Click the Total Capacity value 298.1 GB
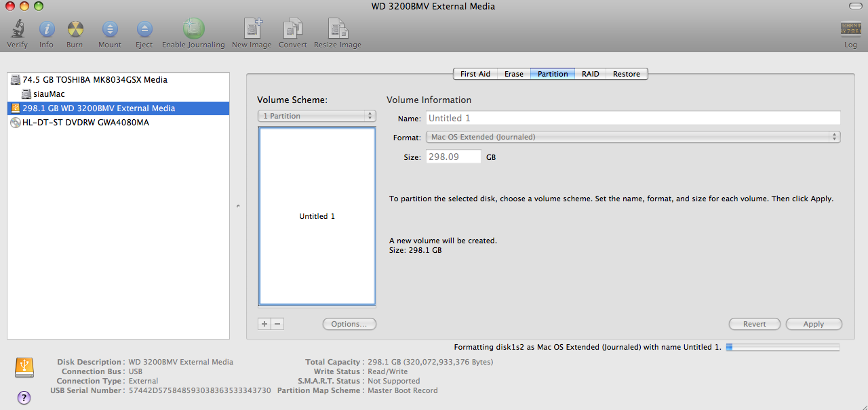Viewport: 868px width, 410px height. click(x=431, y=362)
